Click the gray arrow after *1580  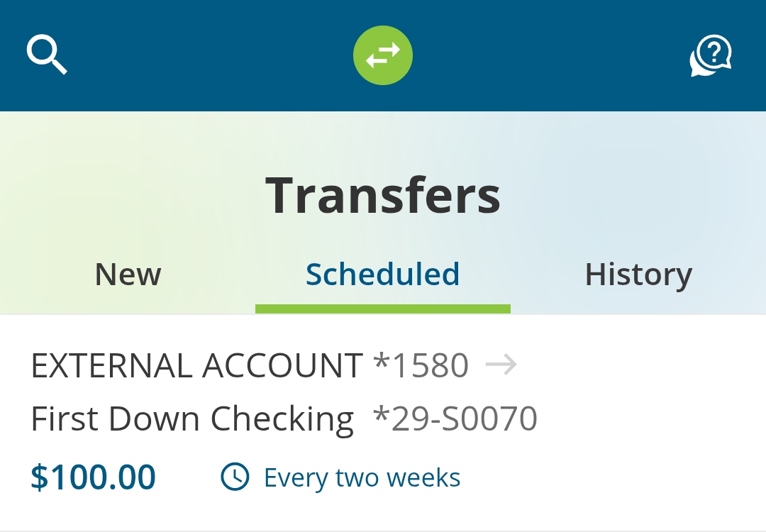(501, 365)
